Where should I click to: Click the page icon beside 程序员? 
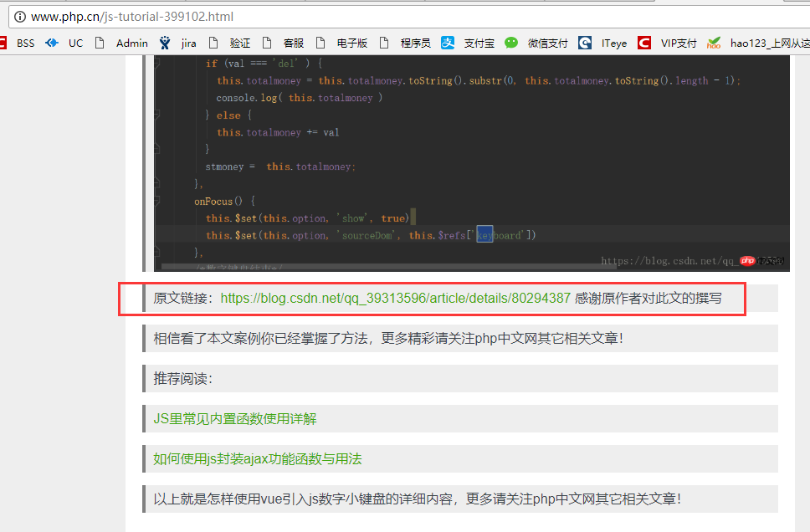point(384,43)
